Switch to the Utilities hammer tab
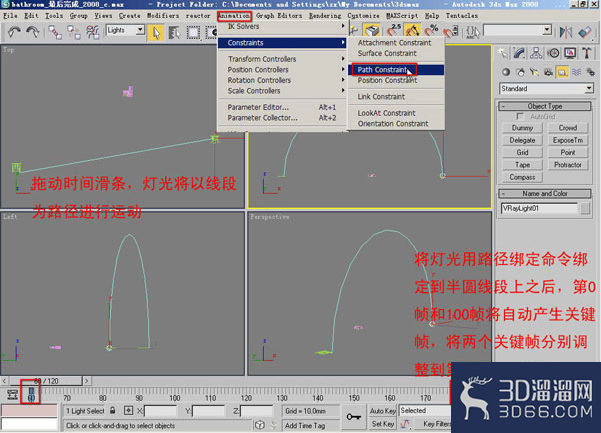Screen dimensions: 601x433 (x=587, y=53)
